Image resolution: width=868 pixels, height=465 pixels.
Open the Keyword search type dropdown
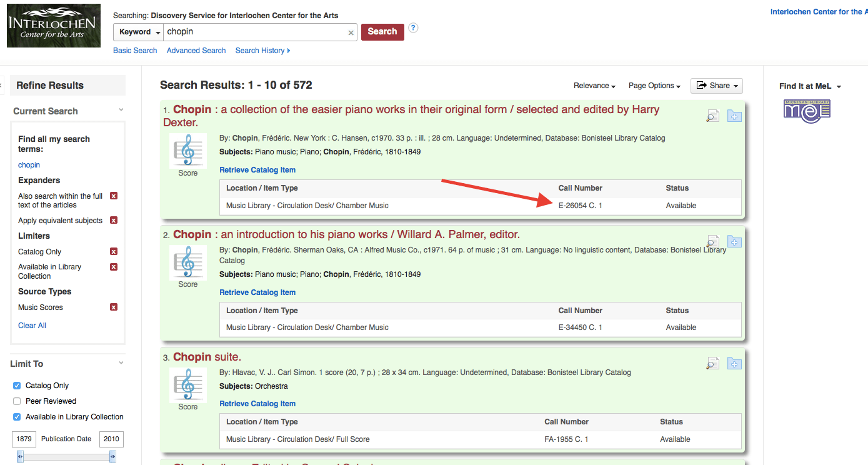pyautogui.click(x=138, y=32)
